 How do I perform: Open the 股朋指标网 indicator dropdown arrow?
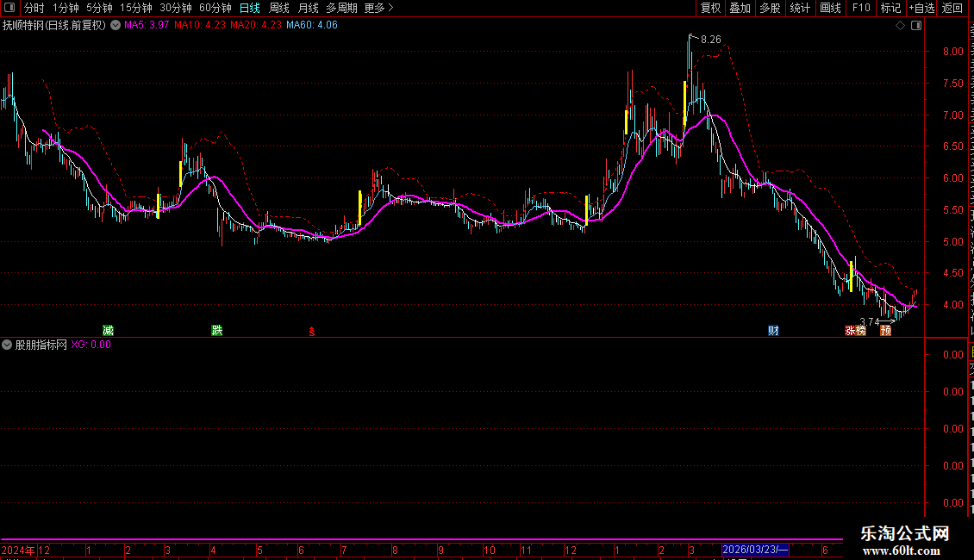click(x=7, y=345)
